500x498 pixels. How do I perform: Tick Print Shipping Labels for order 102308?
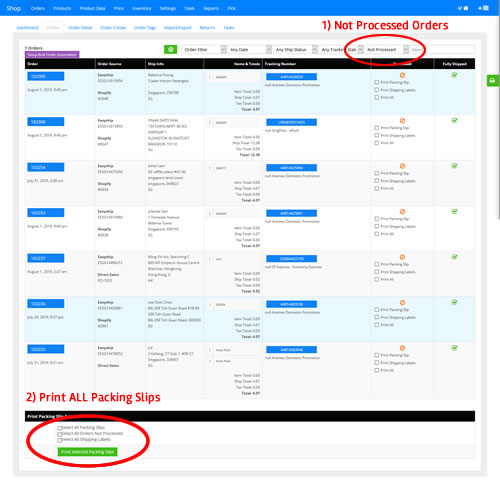[x=377, y=135]
